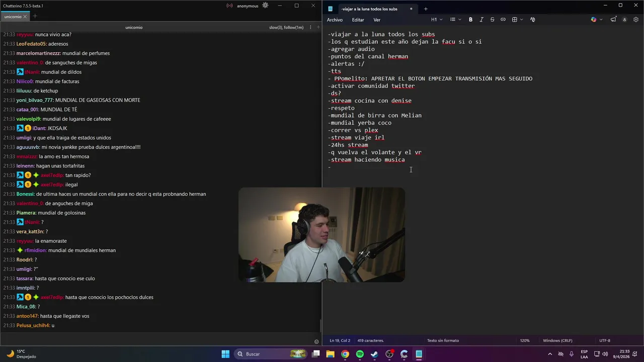Click 'Windows (CRLF)' line ending indicator
The height and width of the screenshot is (362, 644).
coord(557,340)
